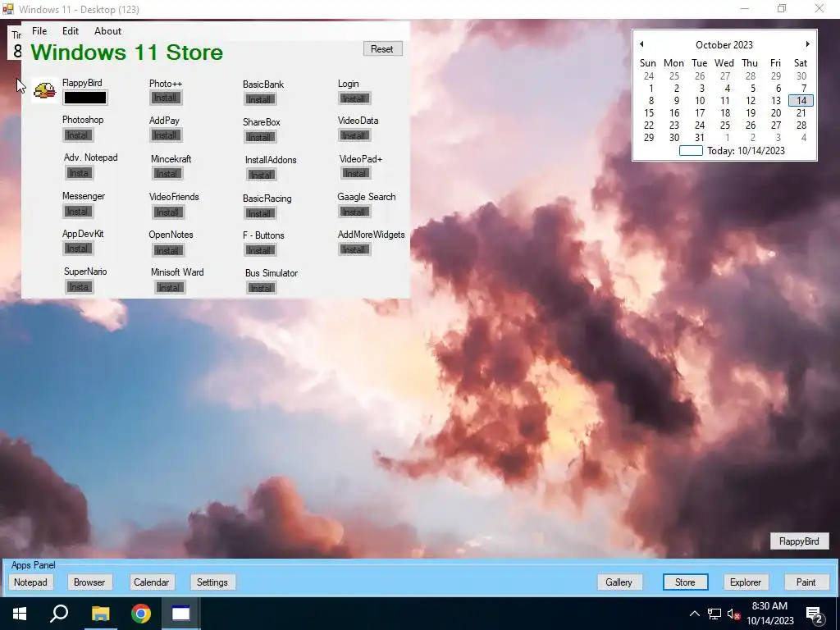Open Windows Start menu
840x630 pixels.
pos(20,614)
